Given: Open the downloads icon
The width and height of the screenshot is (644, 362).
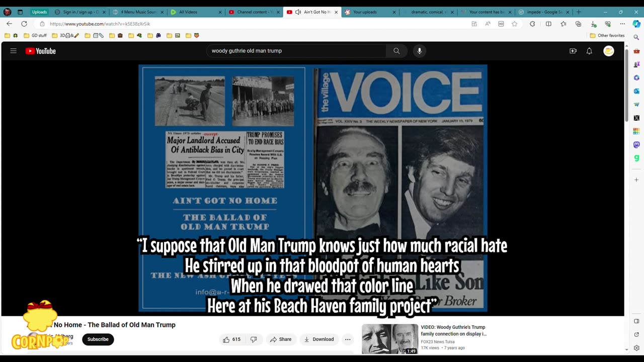Looking at the screenshot, I should pyautogui.click(x=593, y=24).
